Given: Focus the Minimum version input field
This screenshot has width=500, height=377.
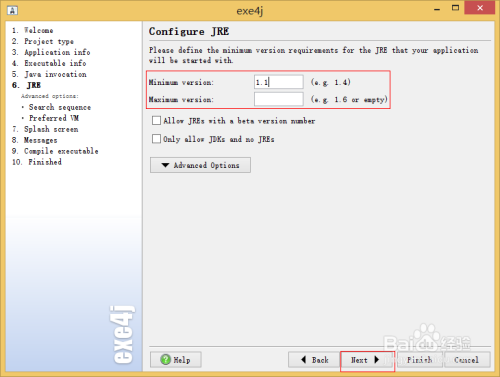Looking at the screenshot, I should (279, 82).
